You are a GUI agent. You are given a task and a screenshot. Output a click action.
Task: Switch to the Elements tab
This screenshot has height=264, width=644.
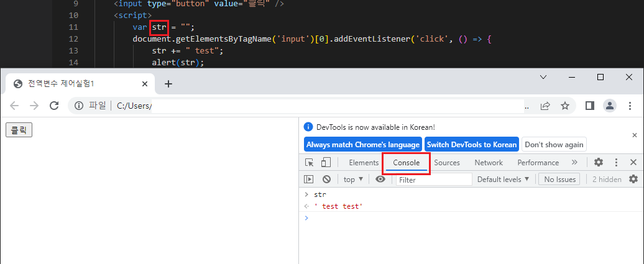pos(364,163)
